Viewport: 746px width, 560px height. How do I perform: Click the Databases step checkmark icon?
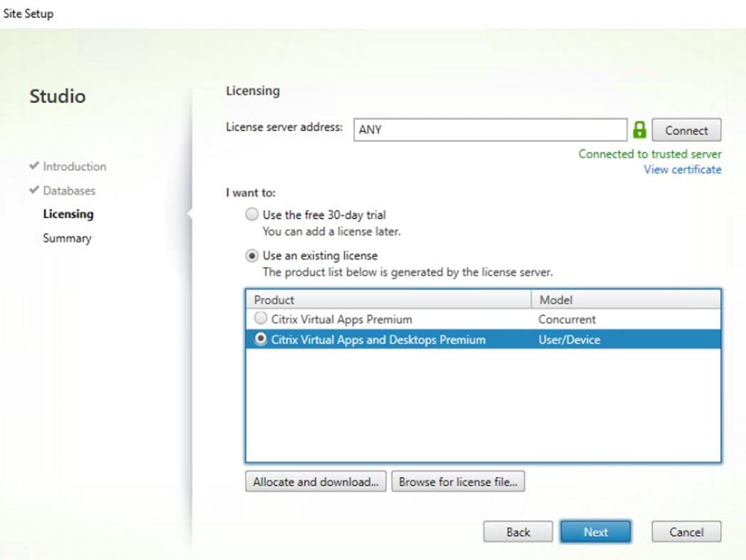coord(34,190)
